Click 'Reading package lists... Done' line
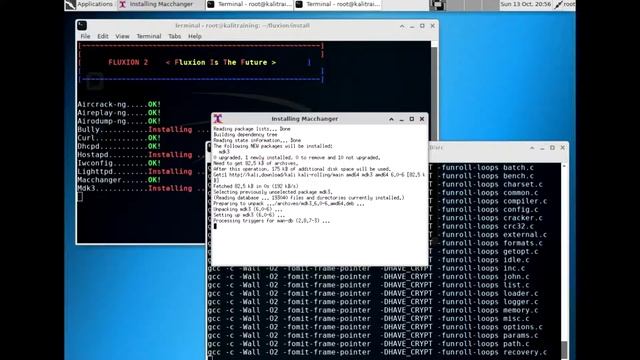The height and width of the screenshot is (360, 640). click(252, 129)
